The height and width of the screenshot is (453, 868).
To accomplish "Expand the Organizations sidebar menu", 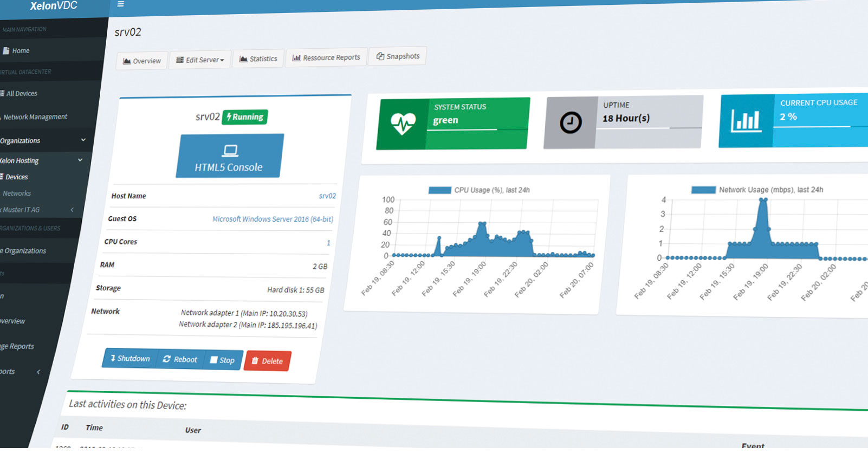I will (x=83, y=140).
